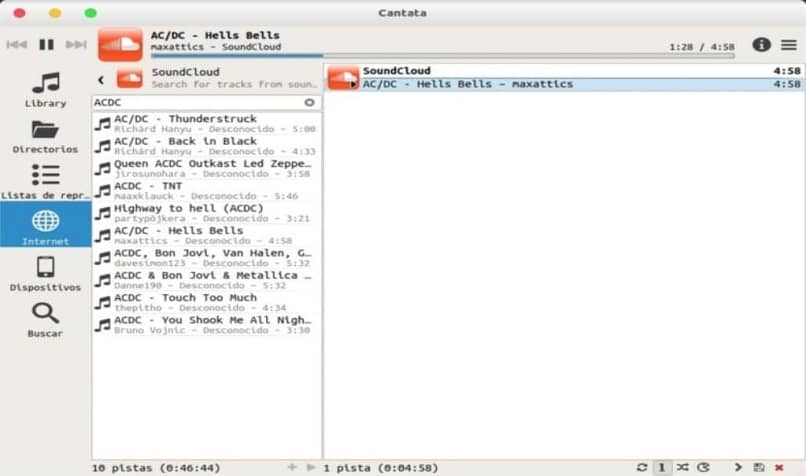Select AC/DC - Hells Bells search result
The width and height of the screenshot is (806, 476).
pos(207,235)
